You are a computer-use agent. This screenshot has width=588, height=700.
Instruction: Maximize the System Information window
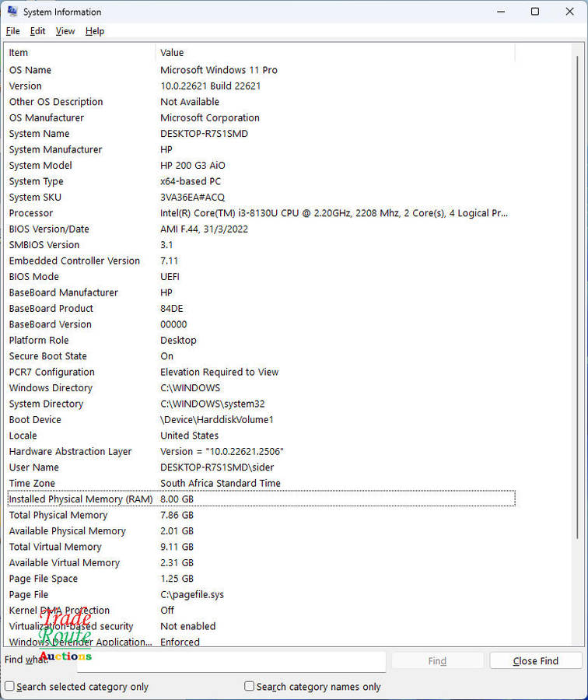point(535,12)
